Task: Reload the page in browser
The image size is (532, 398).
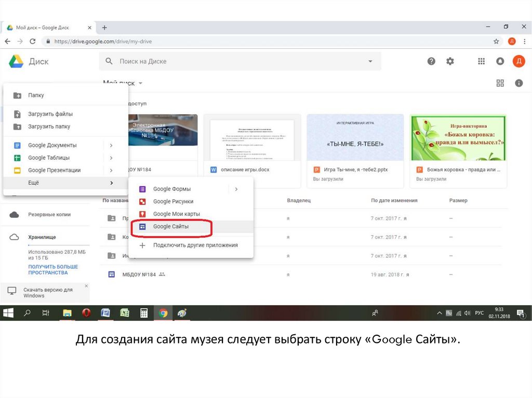Action: pos(33,42)
